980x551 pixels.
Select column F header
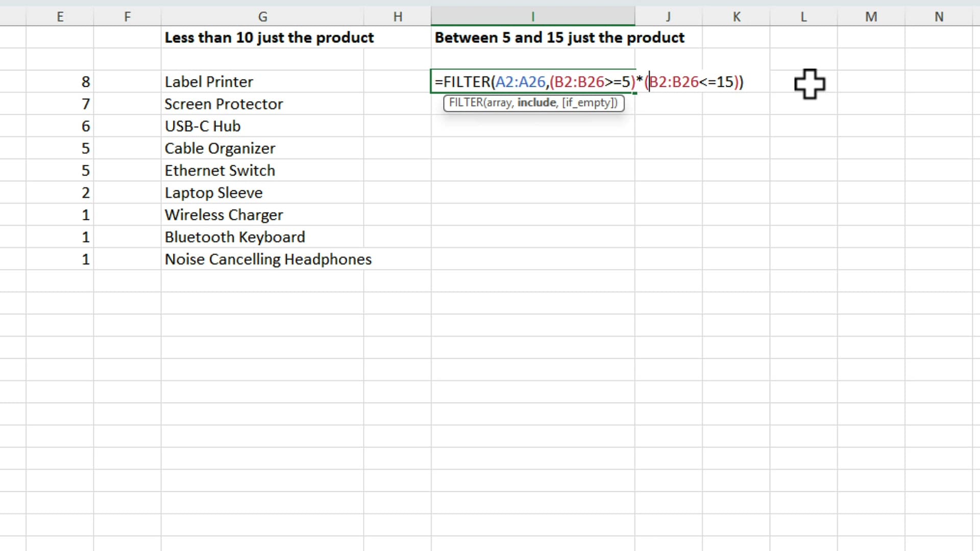[127, 16]
